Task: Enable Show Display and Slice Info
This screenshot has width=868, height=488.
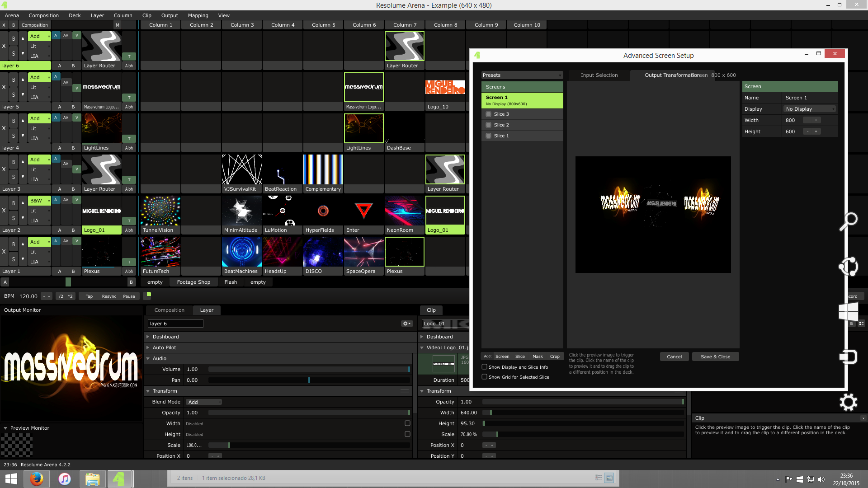Action: pyautogui.click(x=485, y=367)
